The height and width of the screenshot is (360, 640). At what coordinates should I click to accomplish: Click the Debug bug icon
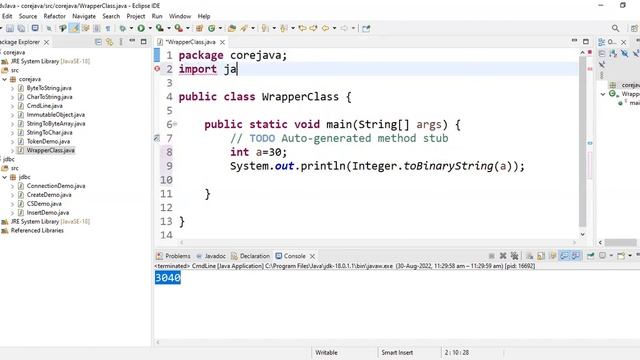(x=122, y=28)
